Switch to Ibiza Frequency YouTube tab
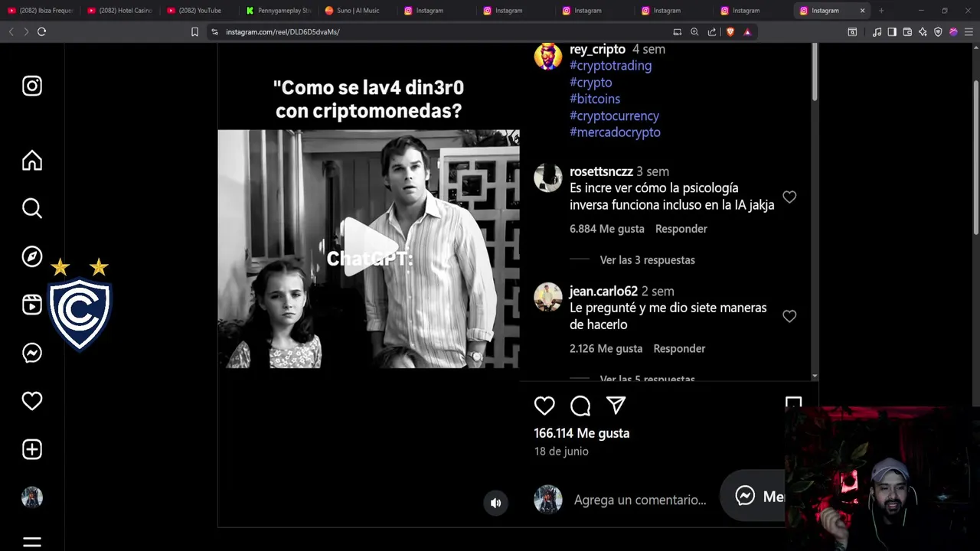 click(40, 11)
